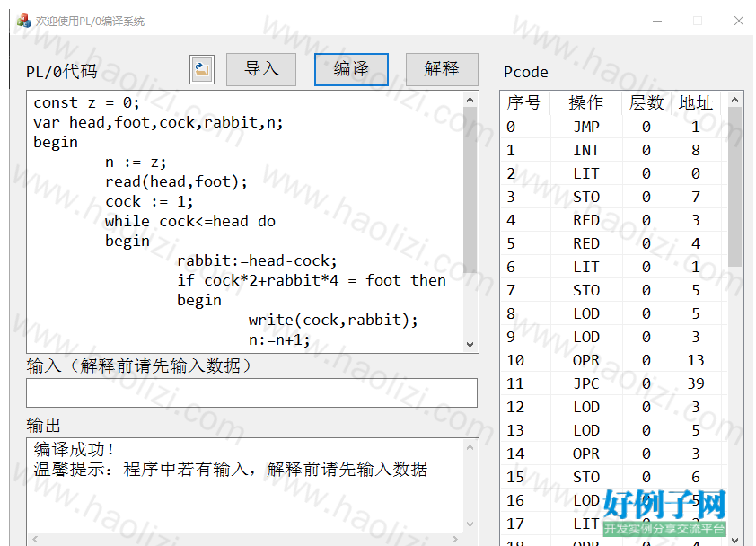Click the line 'rabbit:=head-cock;'
Image resolution: width=756 pixels, height=546 pixels.
click(x=257, y=261)
